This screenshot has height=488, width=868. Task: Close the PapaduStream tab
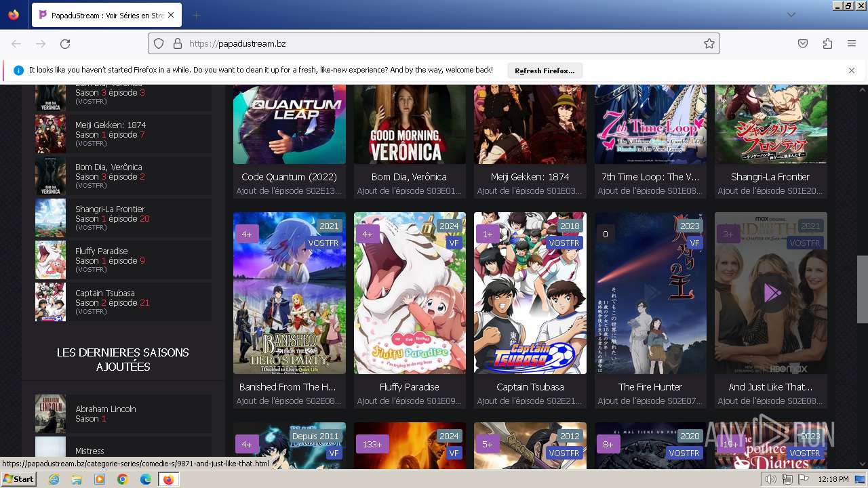pos(171,15)
